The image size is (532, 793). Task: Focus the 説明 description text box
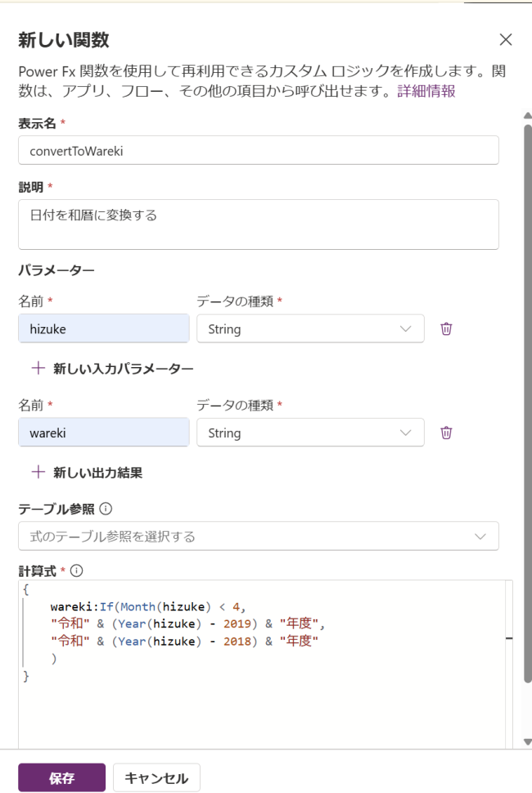[258, 224]
